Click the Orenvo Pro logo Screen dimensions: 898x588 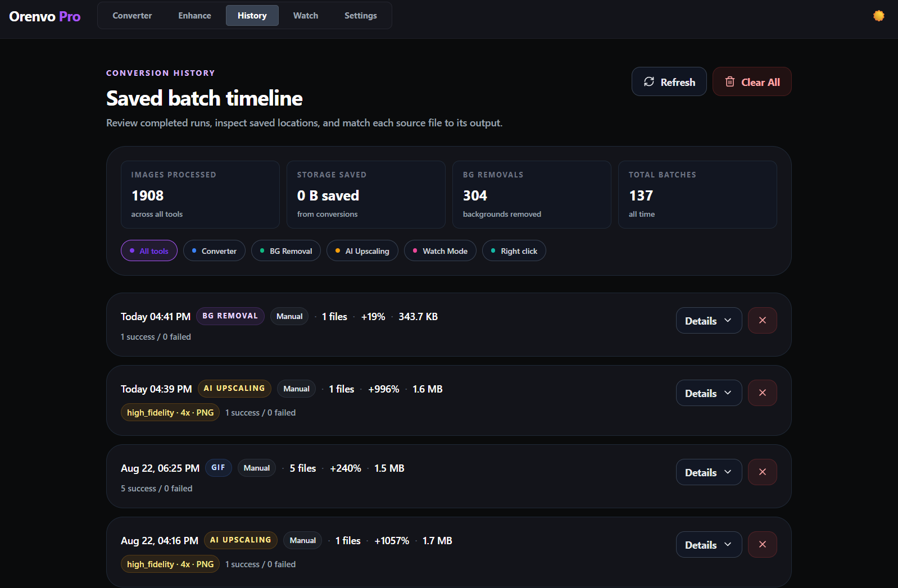[x=45, y=16]
